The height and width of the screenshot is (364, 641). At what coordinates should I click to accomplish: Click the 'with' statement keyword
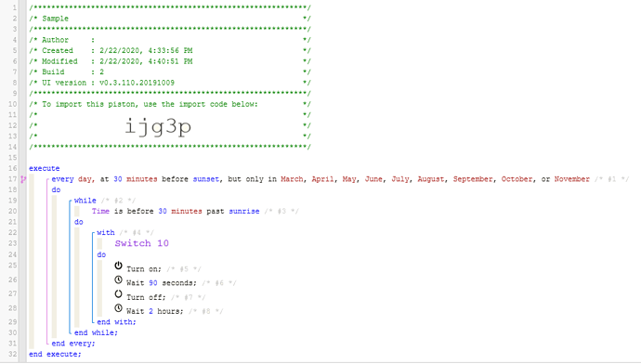(x=106, y=232)
